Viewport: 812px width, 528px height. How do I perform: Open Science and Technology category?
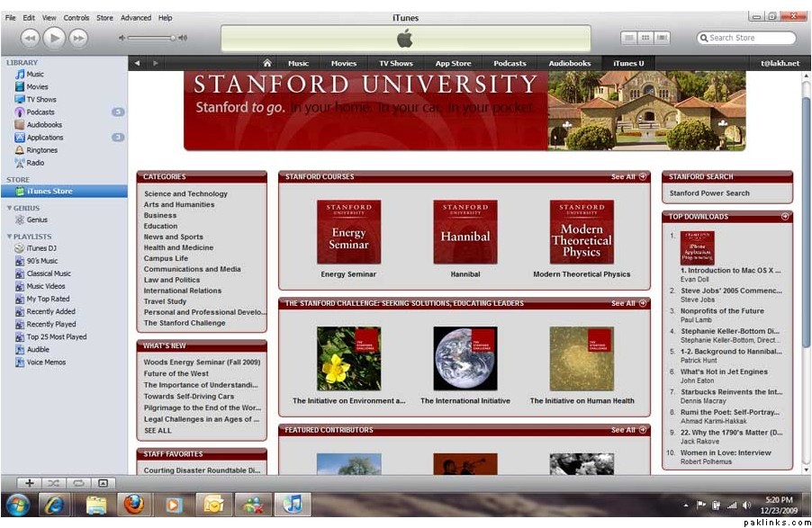pyautogui.click(x=185, y=193)
